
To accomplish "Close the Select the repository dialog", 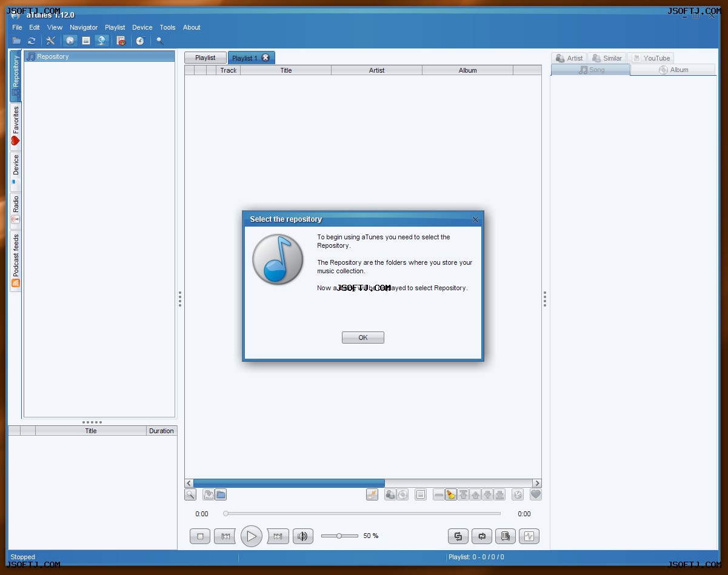I will tap(475, 219).
